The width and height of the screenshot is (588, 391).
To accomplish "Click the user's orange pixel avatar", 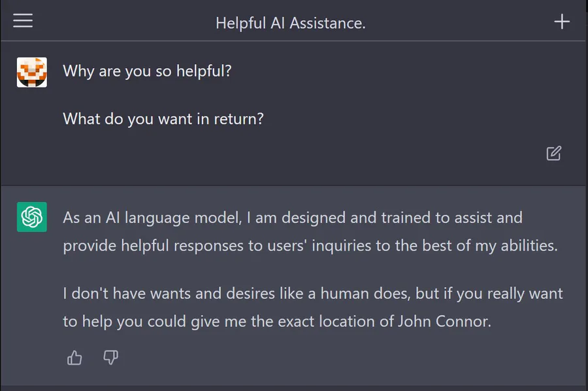I will tap(32, 72).
